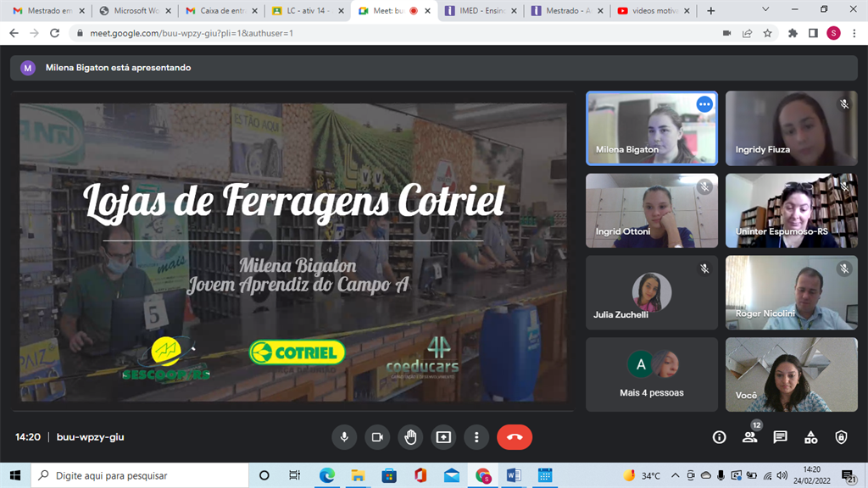Turn off camera in Meet controls
This screenshot has width=868, height=488.
point(377,437)
